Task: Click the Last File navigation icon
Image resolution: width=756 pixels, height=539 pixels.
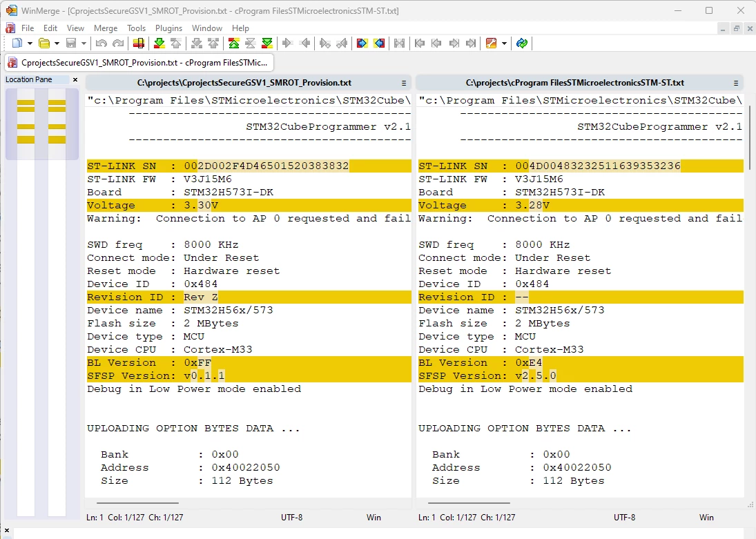Action: click(x=471, y=43)
